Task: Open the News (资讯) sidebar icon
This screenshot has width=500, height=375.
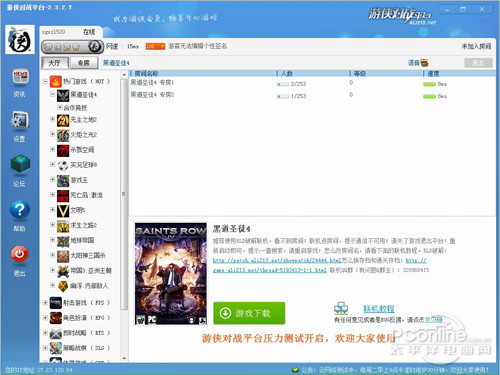Action: 20,76
